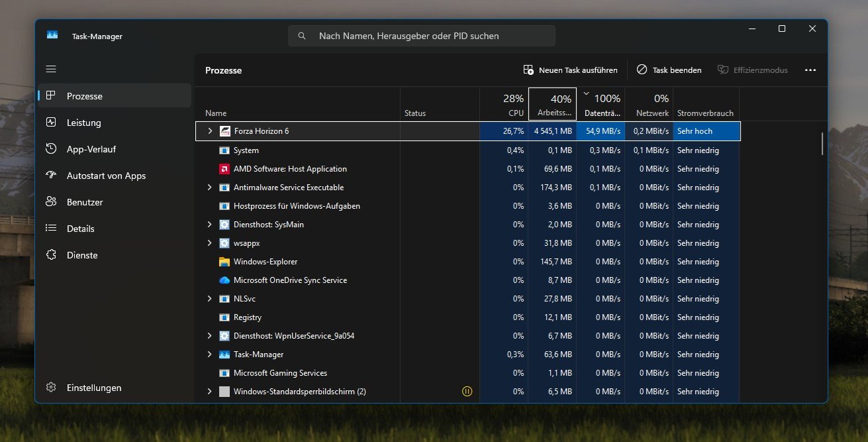Click the 4 545,1 MB memory value
Screen dimensions: 868x442
point(553,131)
